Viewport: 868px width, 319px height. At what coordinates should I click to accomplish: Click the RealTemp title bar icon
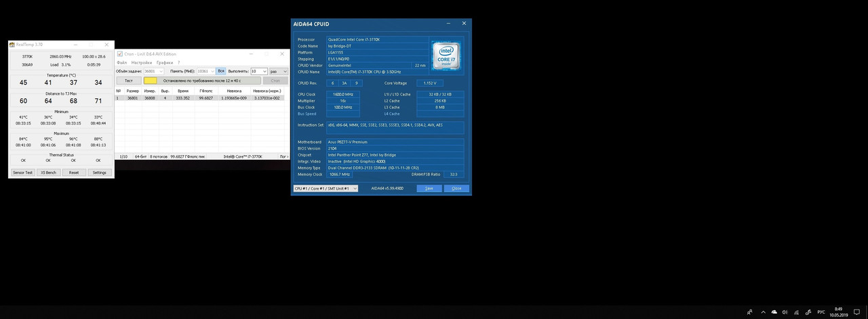pyautogui.click(x=12, y=44)
